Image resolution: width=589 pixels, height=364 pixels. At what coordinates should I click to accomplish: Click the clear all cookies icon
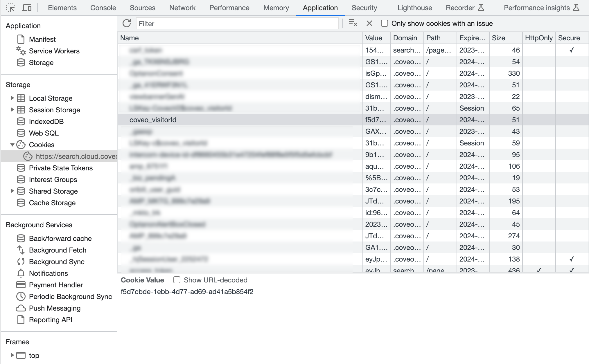[x=353, y=23]
